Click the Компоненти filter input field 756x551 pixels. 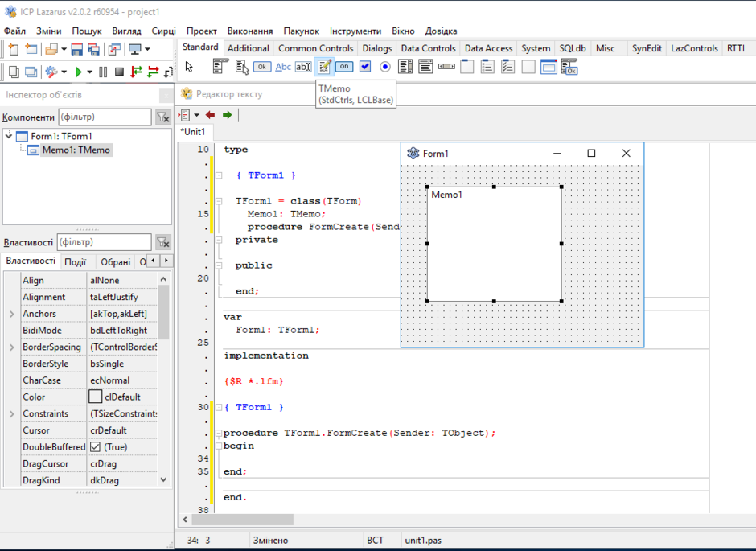point(104,117)
